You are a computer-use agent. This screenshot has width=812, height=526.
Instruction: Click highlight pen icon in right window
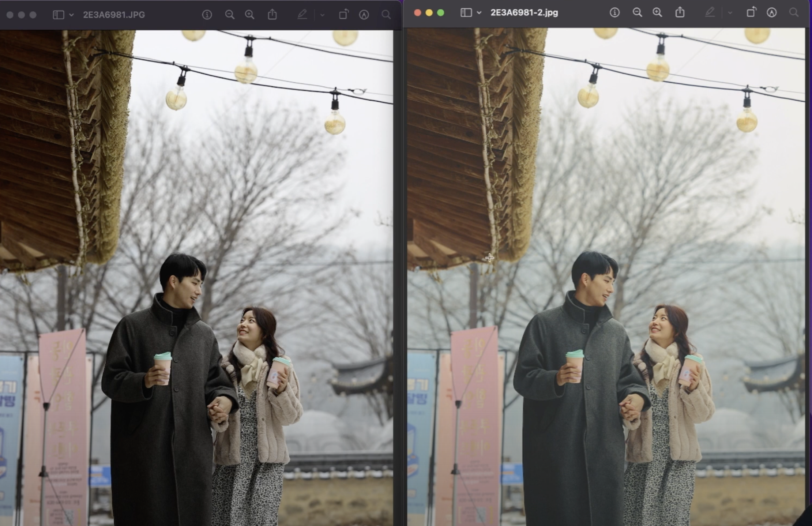tap(710, 13)
